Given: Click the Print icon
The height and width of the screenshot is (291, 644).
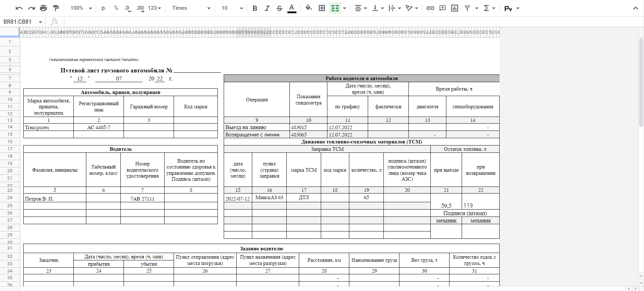Looking at the screenshot, I should (x=43, y=8).
